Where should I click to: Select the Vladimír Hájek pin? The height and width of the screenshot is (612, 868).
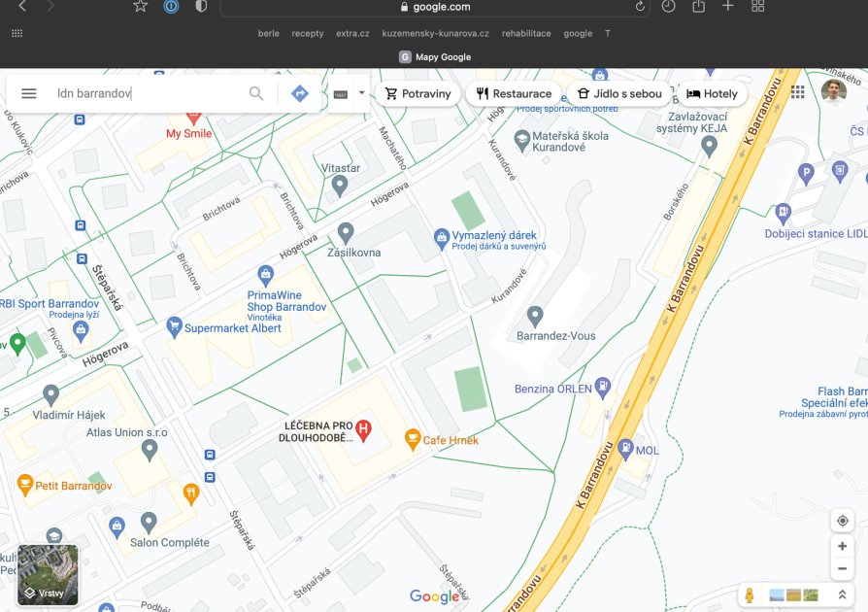[x=50, y=395]
